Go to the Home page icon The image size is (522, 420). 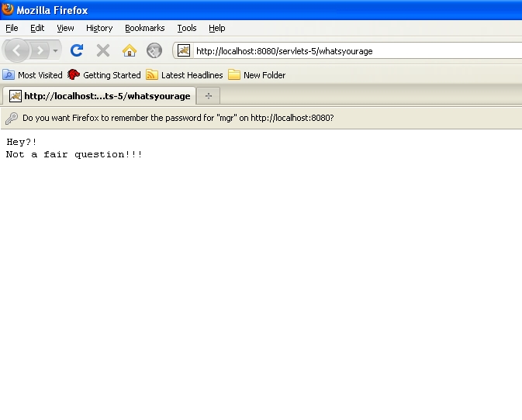tap(130, 50)
